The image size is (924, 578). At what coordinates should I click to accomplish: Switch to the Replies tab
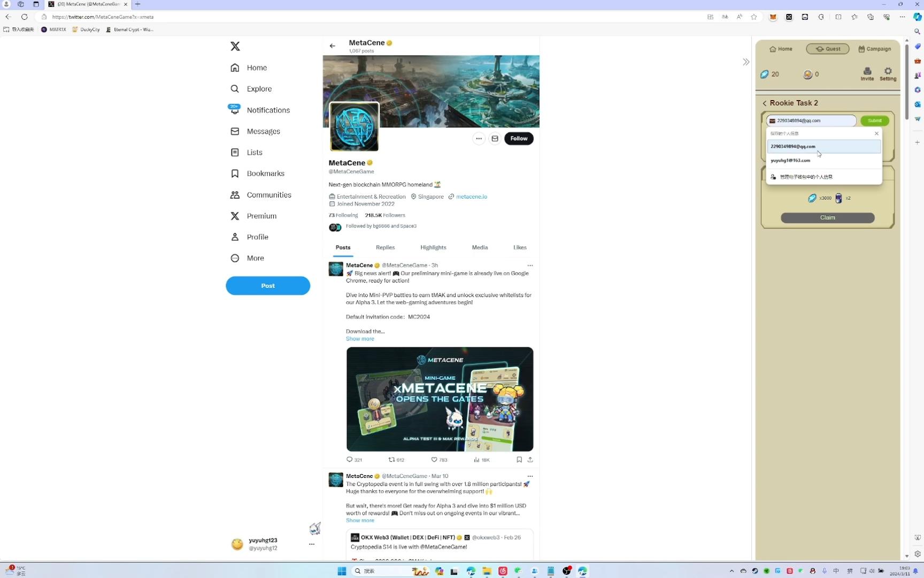point(385,247)
